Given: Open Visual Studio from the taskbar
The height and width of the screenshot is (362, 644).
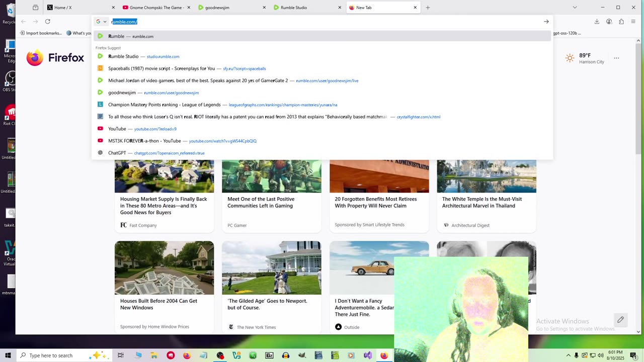Looking at the screenshot, I should [x=368, y=355].
